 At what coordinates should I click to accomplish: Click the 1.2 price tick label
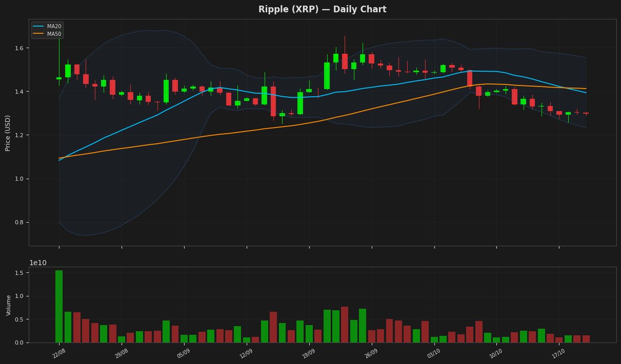pyautogui.click(x=20, y=135)
